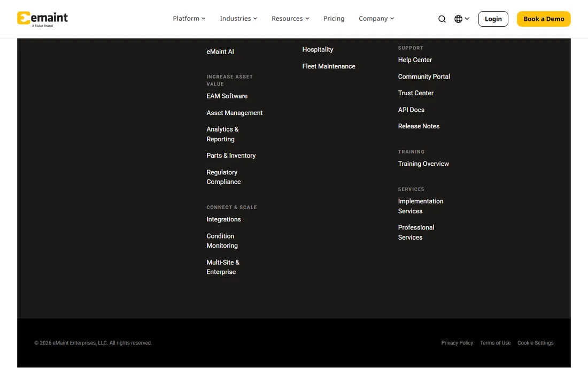This screenshot has height=368, width=588.
Task: Click the 2026 eMaint copyright notice
Action: click(x=93, y=343)
